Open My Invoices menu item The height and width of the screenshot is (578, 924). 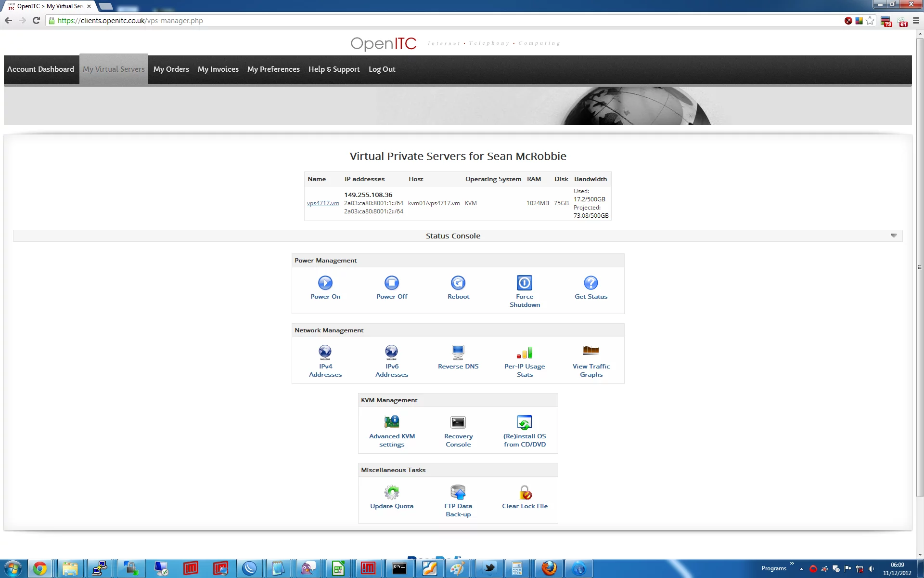pos(218,69)
